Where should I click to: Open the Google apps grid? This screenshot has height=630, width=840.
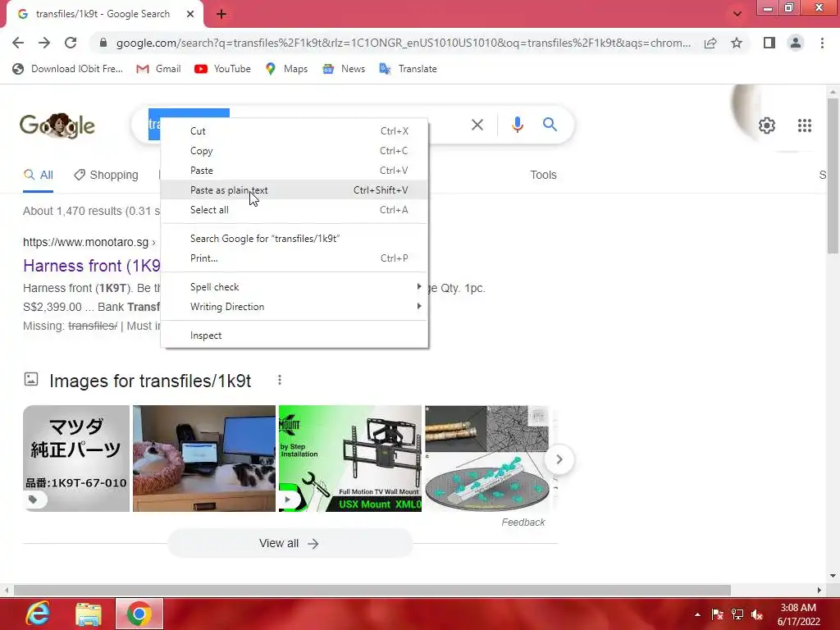(804, 126)
